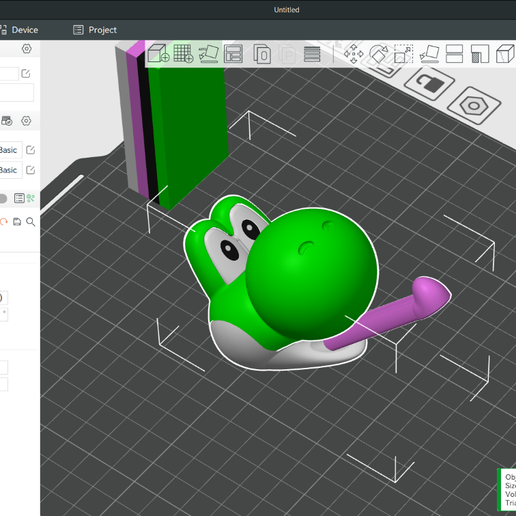The width and height of the screenshot is (516, 516).
Task: Edit the printer preset
Action: click(26, 73)
